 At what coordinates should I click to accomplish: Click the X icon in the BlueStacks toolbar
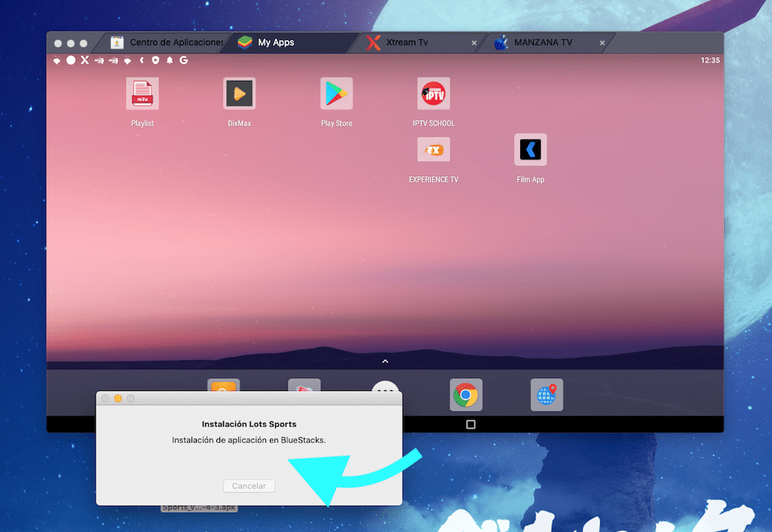pos(84,60)
